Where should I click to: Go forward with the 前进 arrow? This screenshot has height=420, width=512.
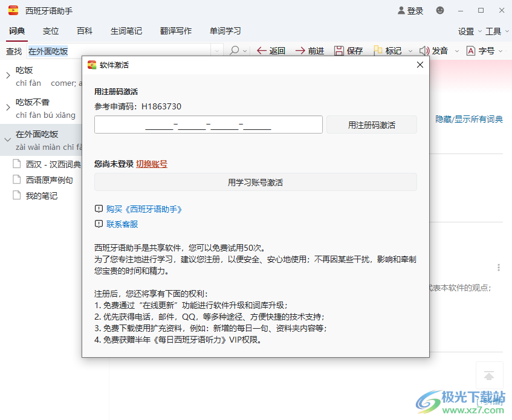point(300,51)
